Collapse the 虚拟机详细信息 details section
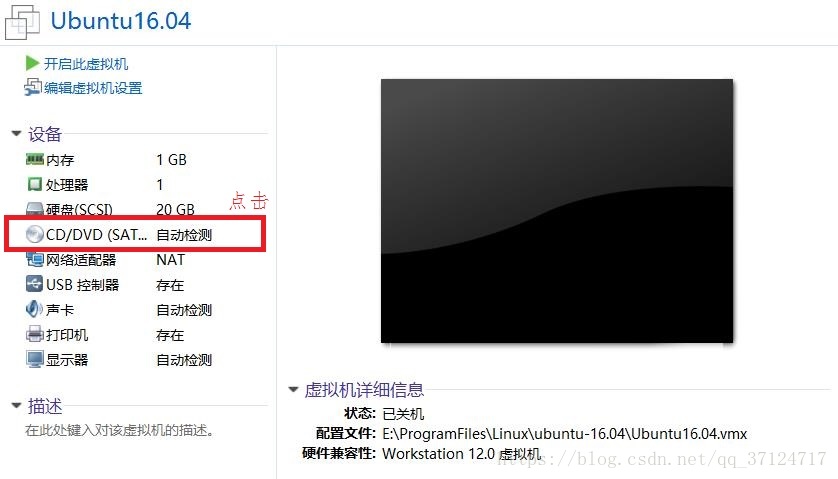Screen dimensions: 838x479 293,389
